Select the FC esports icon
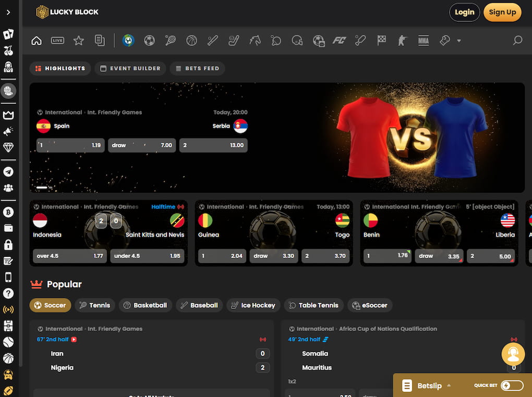Screen dimensions: 532x397 click(x=339, y=41)
